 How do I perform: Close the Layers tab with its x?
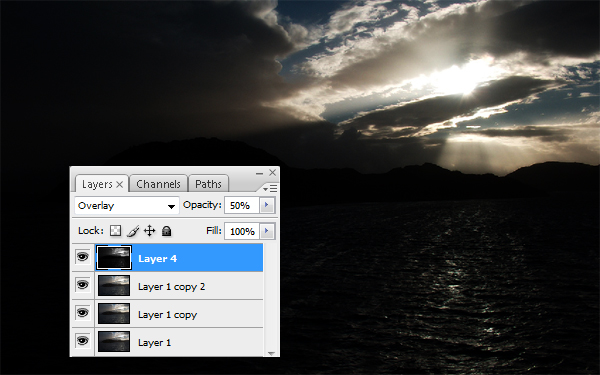[x=119, y=184]
